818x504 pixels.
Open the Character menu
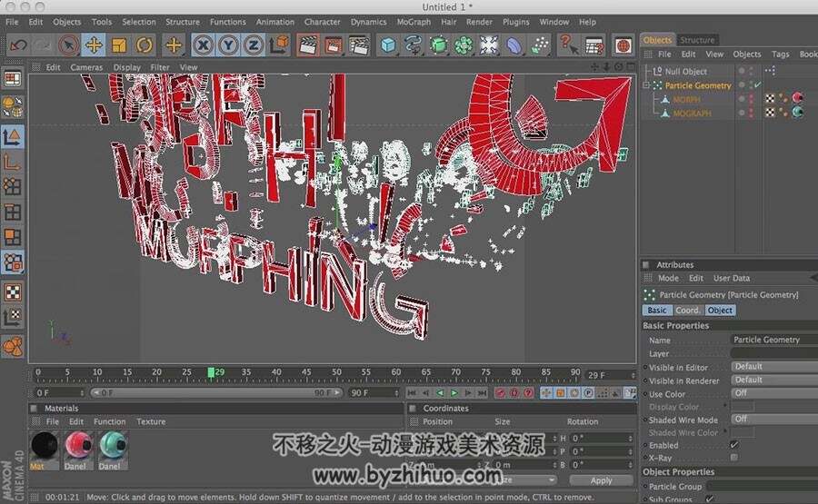[323, 22]
